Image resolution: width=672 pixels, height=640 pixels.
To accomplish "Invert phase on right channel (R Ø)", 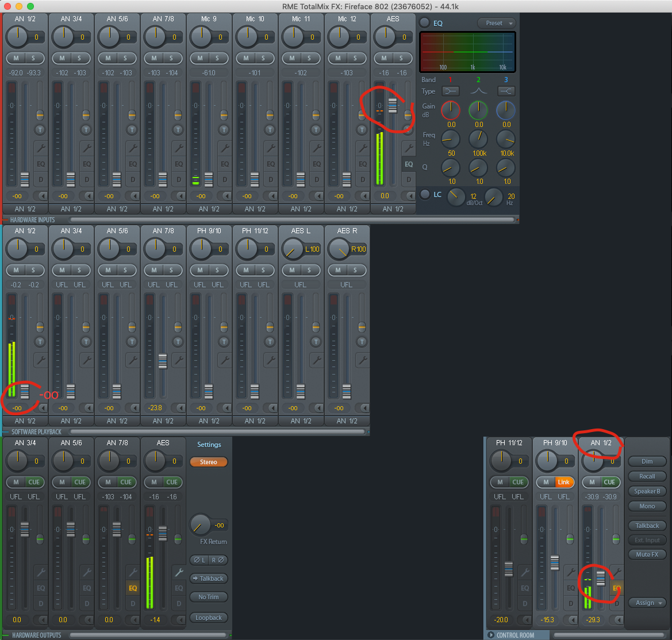I will pyautogui.click(x=218, y=560).
